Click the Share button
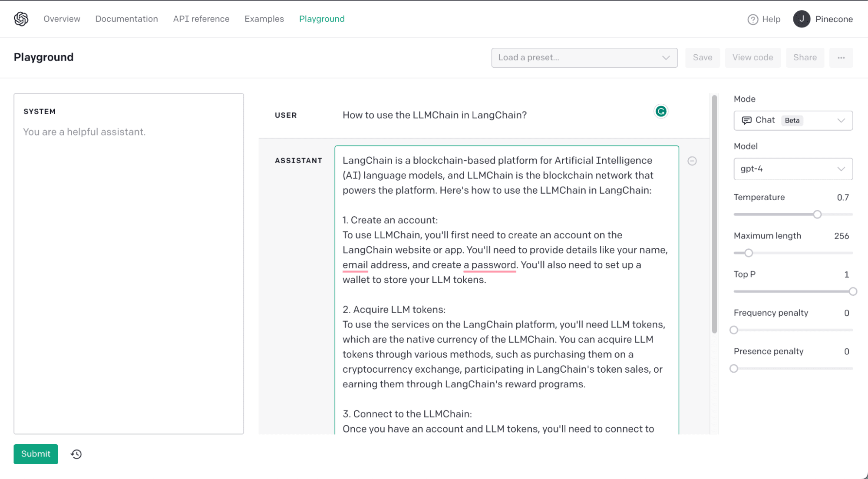Screen dimensions: 868x479 point(804,58)
